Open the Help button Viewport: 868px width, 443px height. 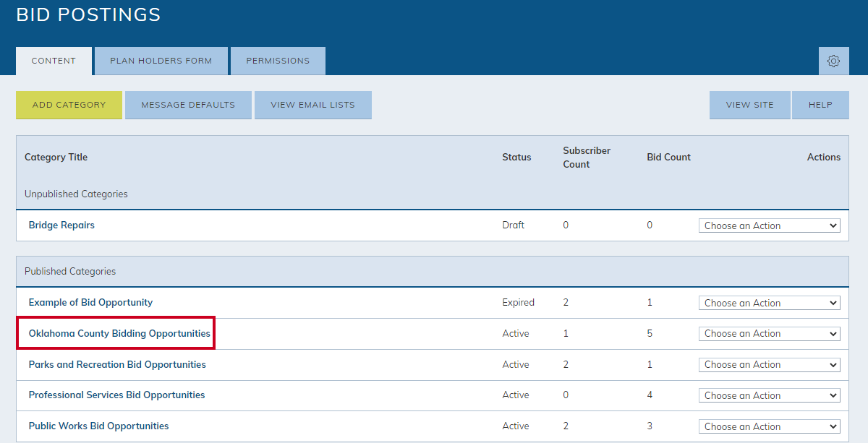(x=820, y=105)
